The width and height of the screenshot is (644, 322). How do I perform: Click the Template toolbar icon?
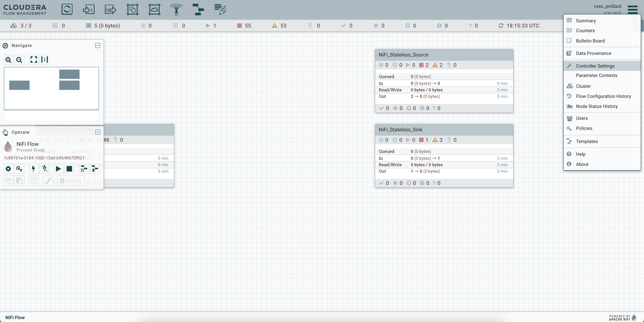pos(198,10)
